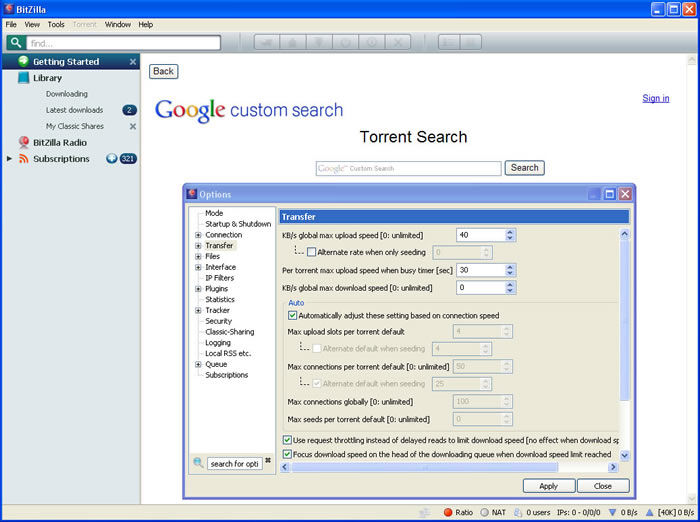Open the Help menu

146,25
